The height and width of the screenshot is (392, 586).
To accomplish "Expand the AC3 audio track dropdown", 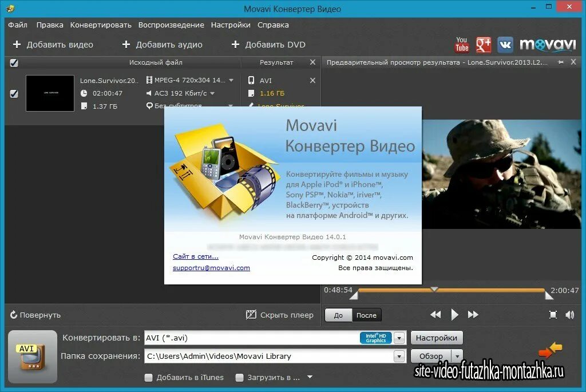I will (212, 93).
